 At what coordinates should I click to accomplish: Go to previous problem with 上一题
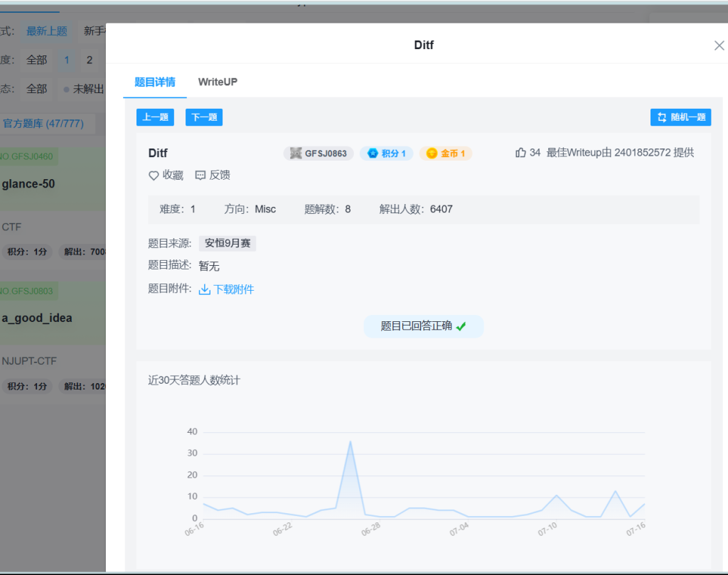(x=155, y=117)
